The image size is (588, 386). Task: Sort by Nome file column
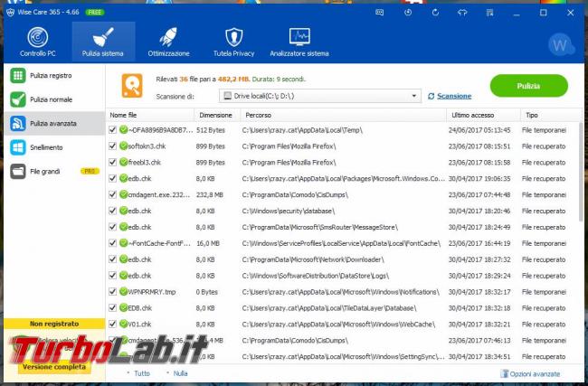tap(150, 115)
